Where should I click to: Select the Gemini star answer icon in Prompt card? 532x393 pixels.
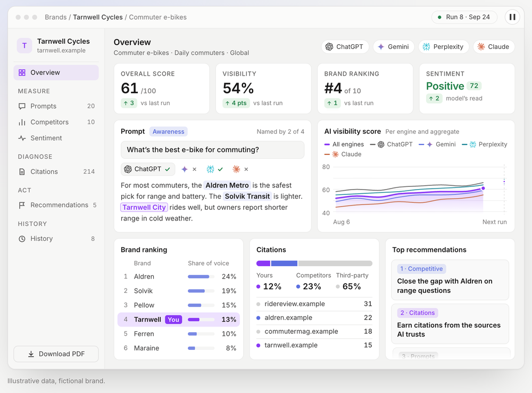tap(185, 169)
